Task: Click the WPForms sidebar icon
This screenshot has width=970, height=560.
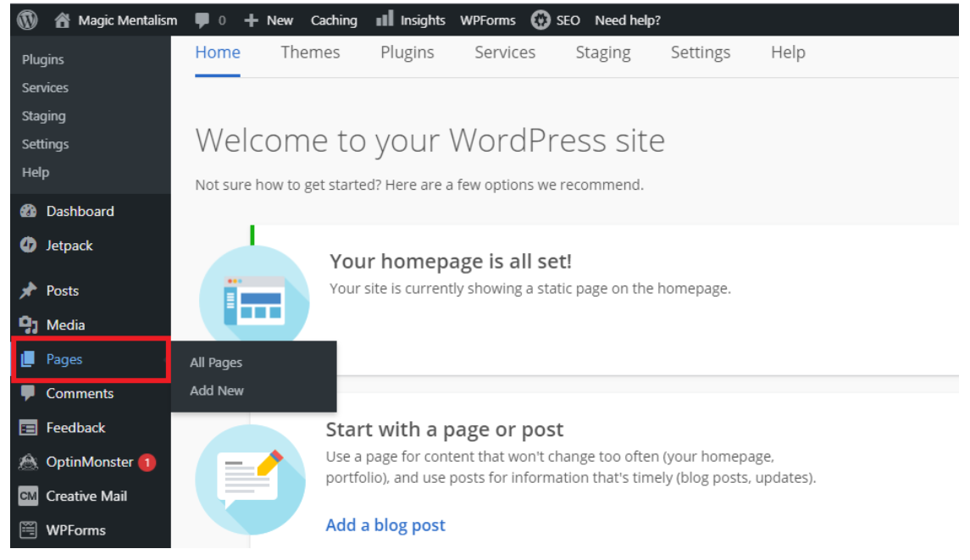Action: point(29,530)
